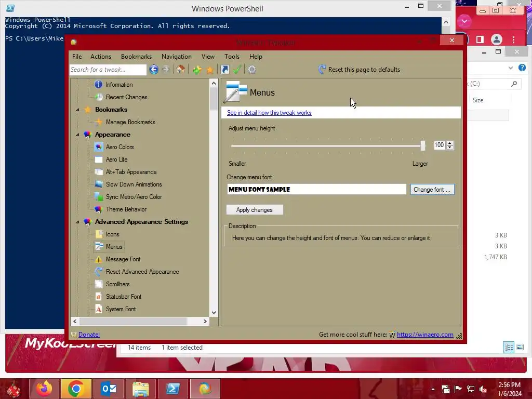Image resolution: width=532 pixels, height=399 pixels.
Task: Click the blue shortcut arrow toolbar icon
Action: click(224, 70)
